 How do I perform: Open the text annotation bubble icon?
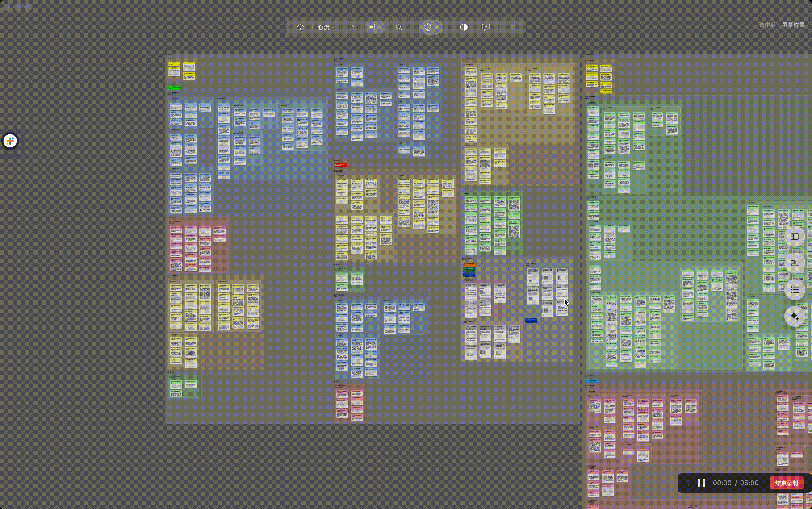486,27
